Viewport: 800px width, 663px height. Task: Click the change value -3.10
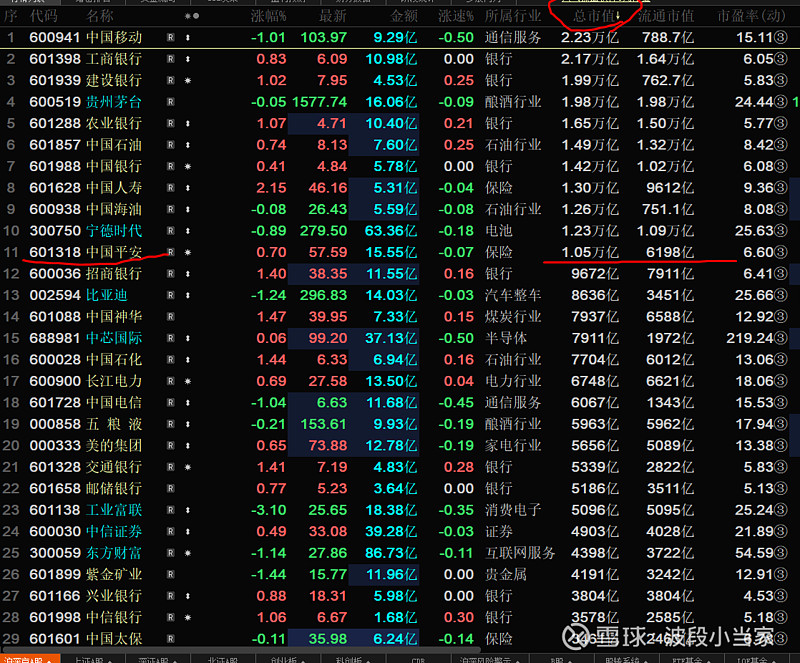click(268, 510)
